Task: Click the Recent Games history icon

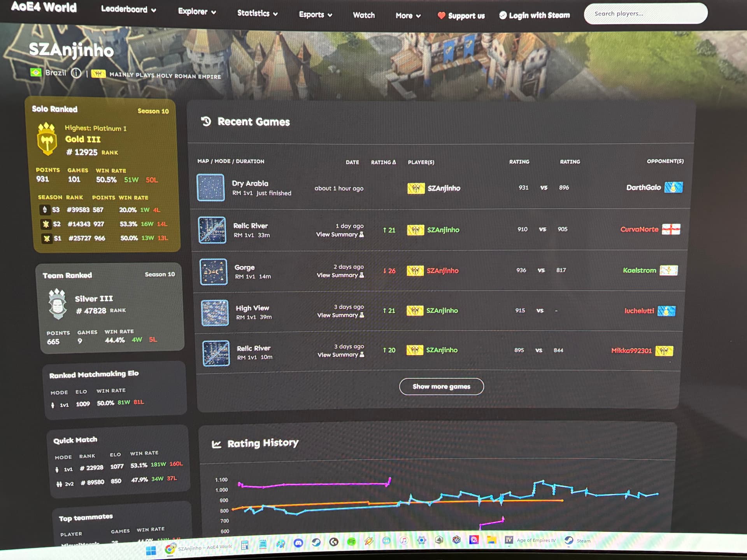Action: (x=206, y=121)
